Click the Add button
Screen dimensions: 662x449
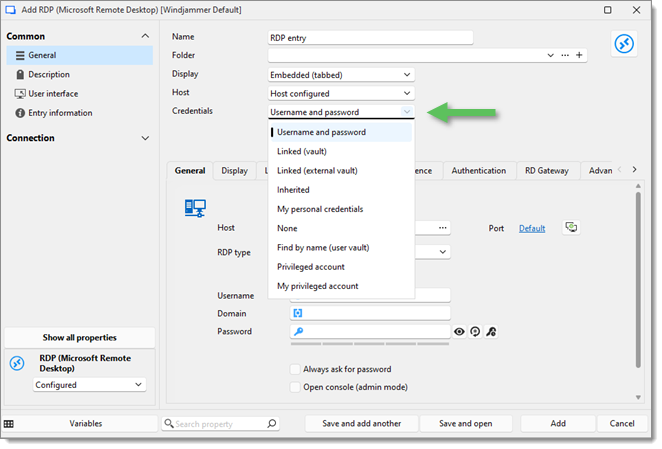(558, 424)
